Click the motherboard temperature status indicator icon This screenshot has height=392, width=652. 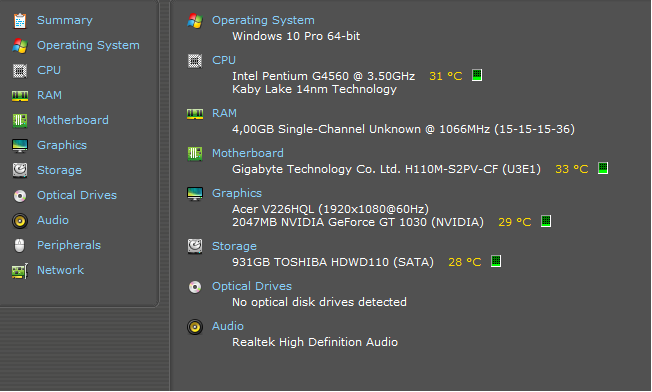[603, 168]
